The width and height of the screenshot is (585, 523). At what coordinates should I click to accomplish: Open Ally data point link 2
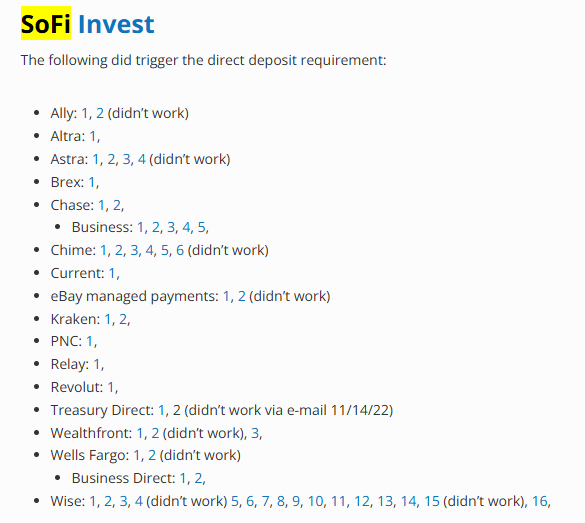tap(100, 113)
